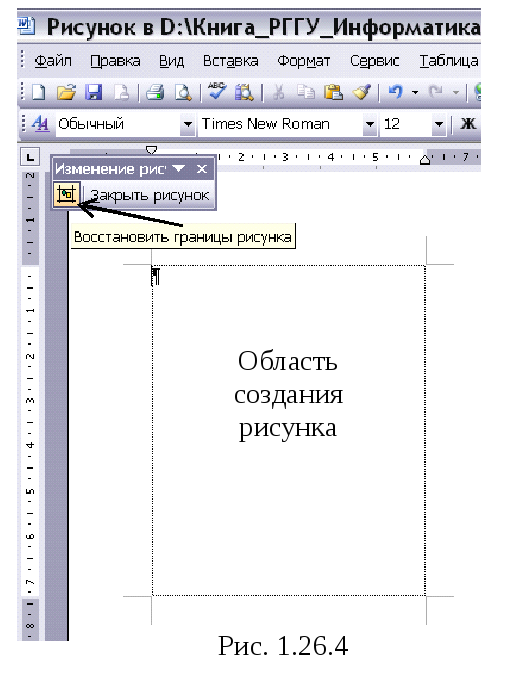Screen dimensions: 516x676
Task: Click the Изменение рис toolbar title
Action: pyautogui.click(x=110, y=169)
